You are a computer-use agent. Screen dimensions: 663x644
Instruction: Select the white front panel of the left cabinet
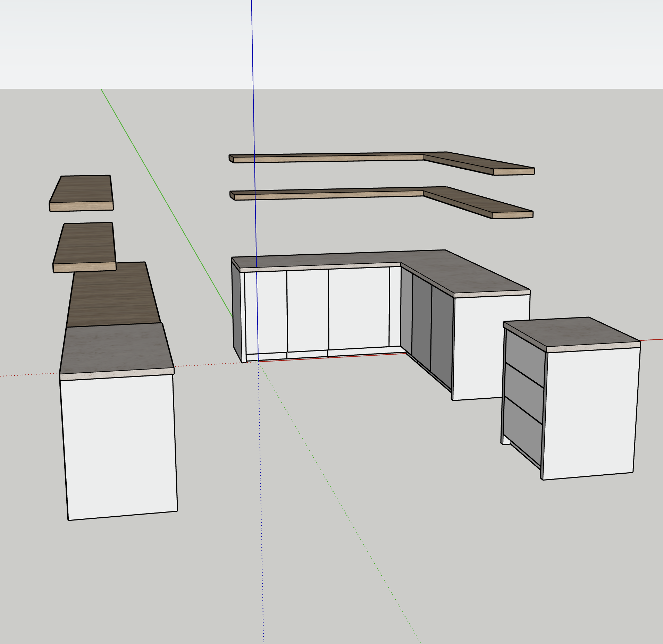119,447
